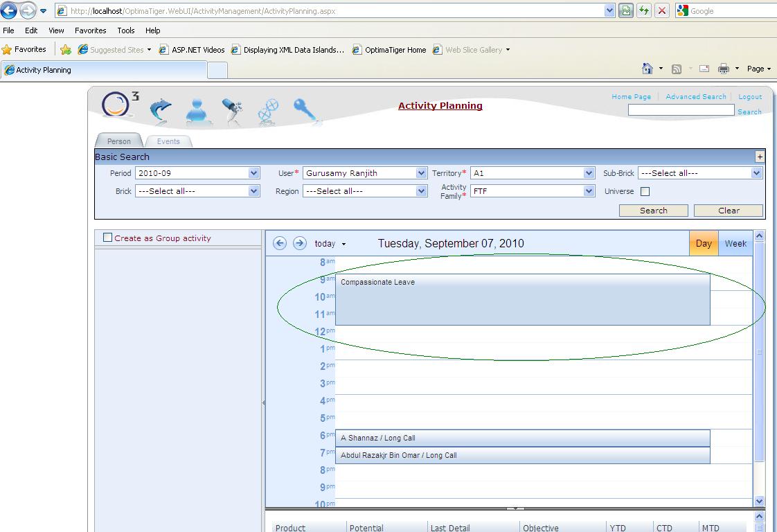Click the blue key icon in header

(x=304, y=109)
